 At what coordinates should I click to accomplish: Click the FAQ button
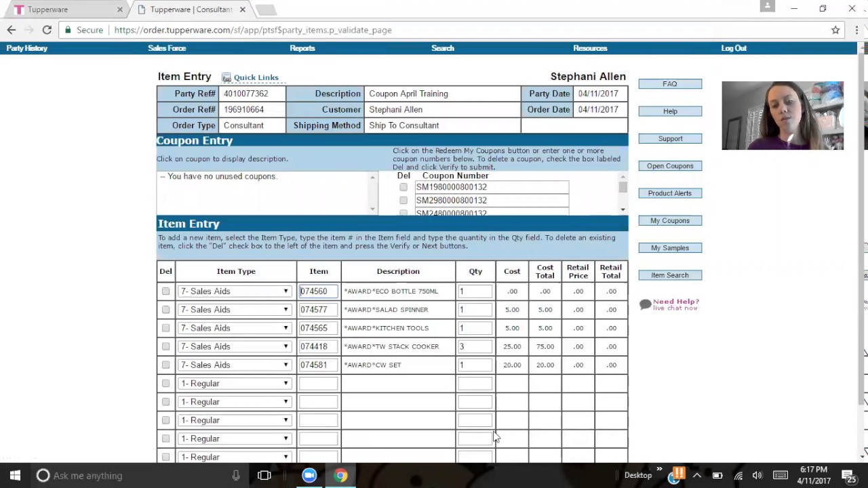point(670,84)
